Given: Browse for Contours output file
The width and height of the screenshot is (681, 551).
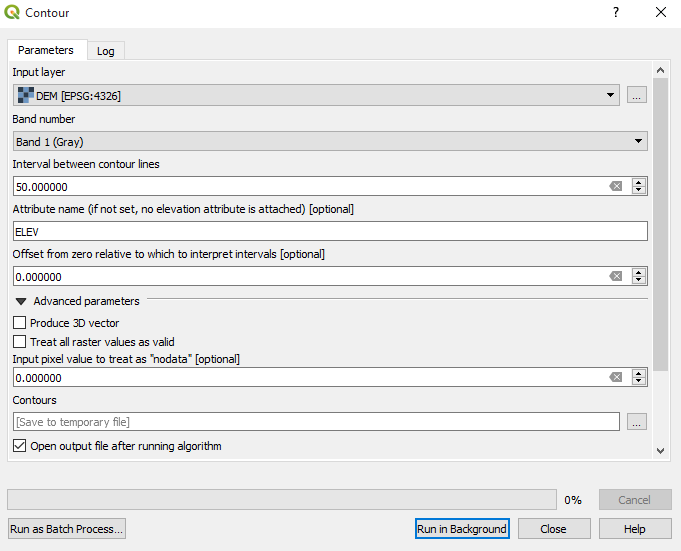Looking at the screenshot, I should pyautogui.click(x=637, y=422).
